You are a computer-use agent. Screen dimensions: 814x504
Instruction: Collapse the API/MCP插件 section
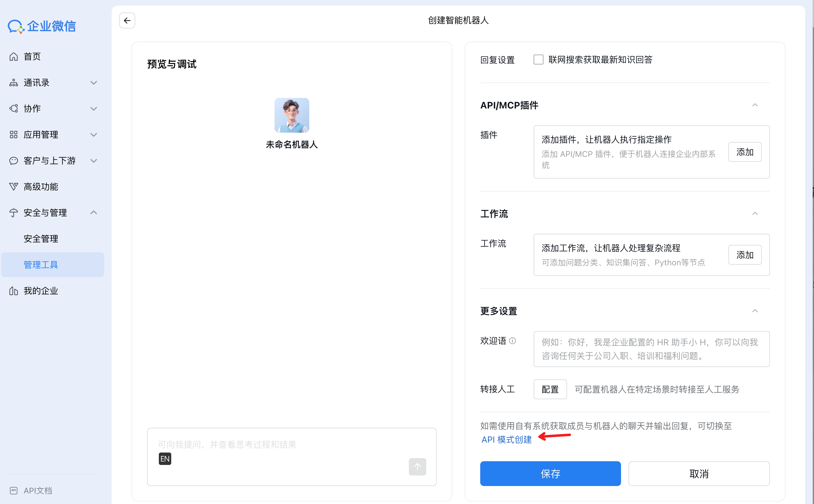pyautogui.click(x=755, y=105)
